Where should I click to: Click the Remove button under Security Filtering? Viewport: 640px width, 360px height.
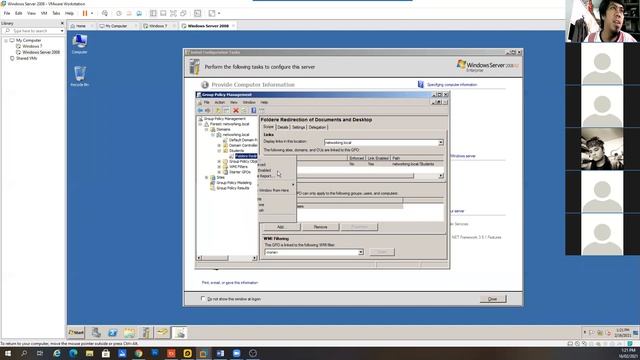(320, 227)
